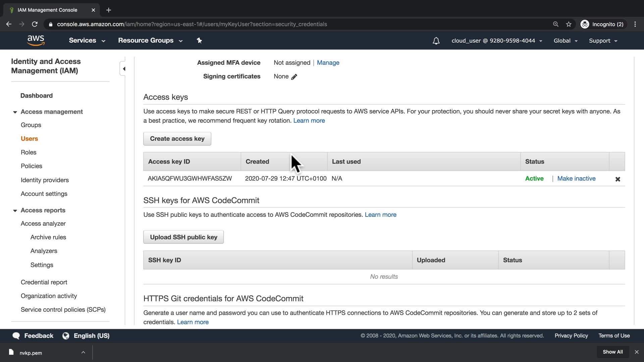644x362 pixels.
Task: Click Manage link for MFA device
Action: [x=328, y=63]
